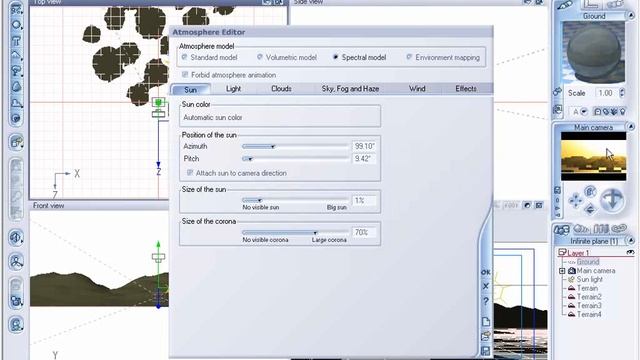Click the OK icon of Atmosphere Editor

tap(485, 272)
